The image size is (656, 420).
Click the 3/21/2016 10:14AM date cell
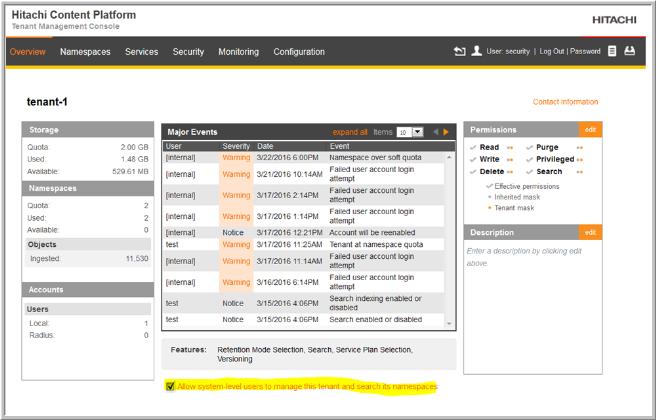(x=290, y=174)
